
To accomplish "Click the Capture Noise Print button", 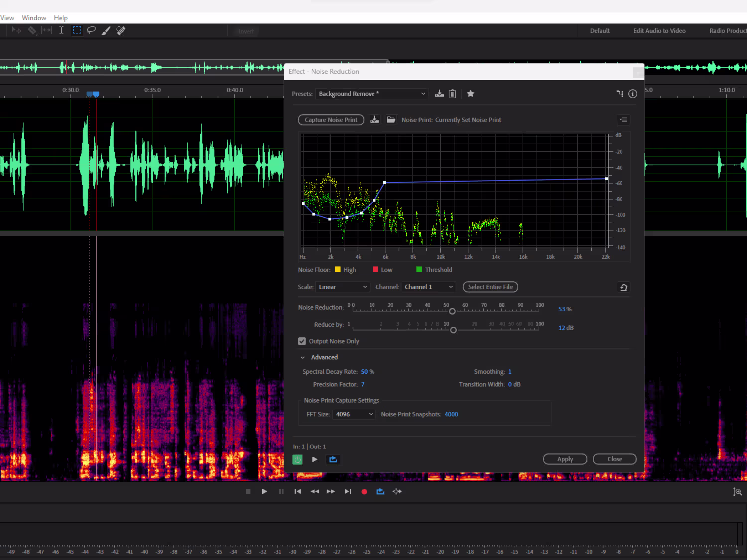I will [x=331, y=120].
